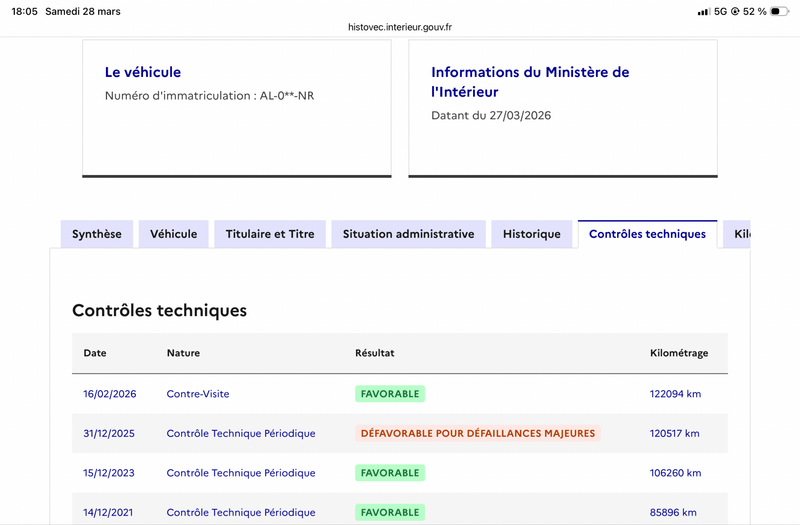The width and height of the screenshot is (800, 525).
Task: Go to the Situation administrative tab
Action: point(408,234)
